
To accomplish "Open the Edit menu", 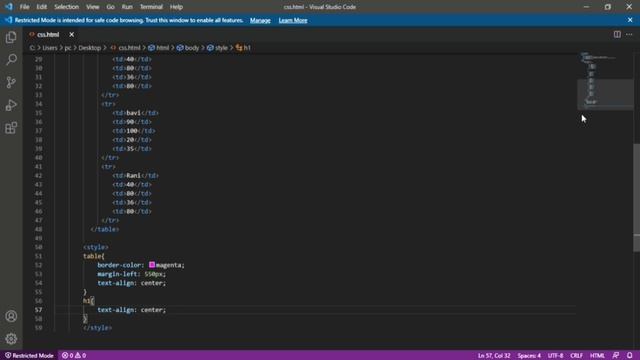I will [x=42, y=7].
